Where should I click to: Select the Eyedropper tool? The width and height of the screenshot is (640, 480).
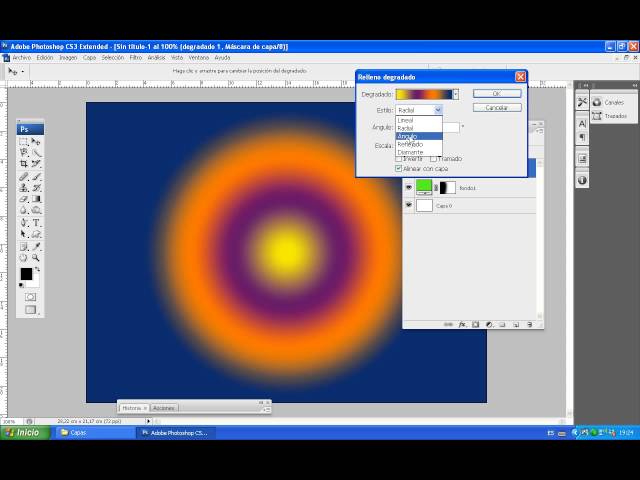pos(36,247)
